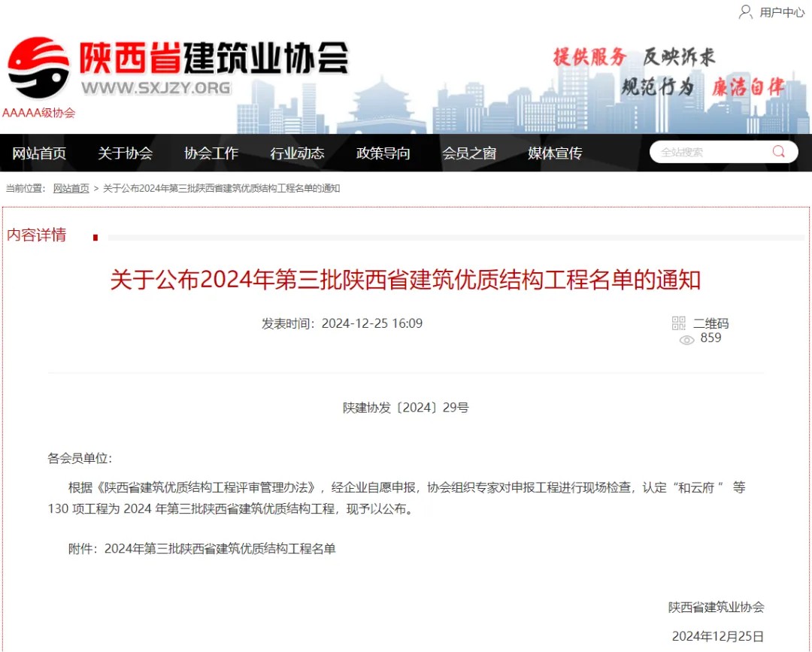Screen dimensions: 812x652
Task: Click the 内容详情 section heading
Action: point(37,235)
